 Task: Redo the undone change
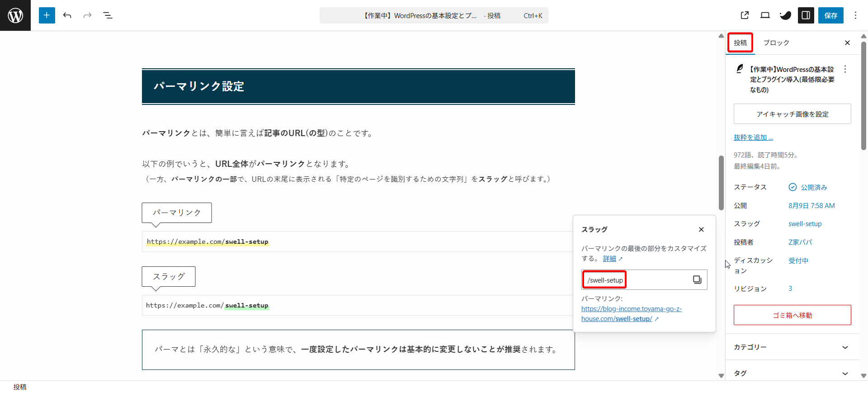[87, 15]
